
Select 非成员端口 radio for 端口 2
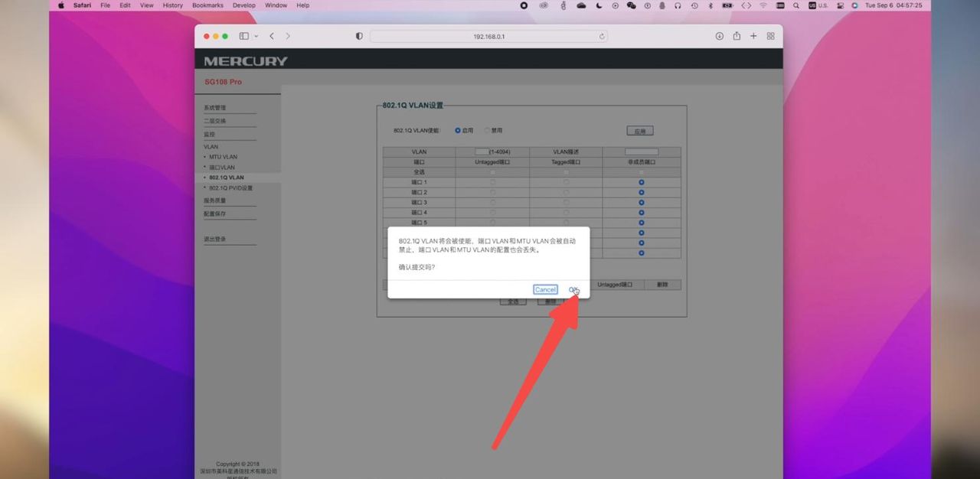pos(642,192)
